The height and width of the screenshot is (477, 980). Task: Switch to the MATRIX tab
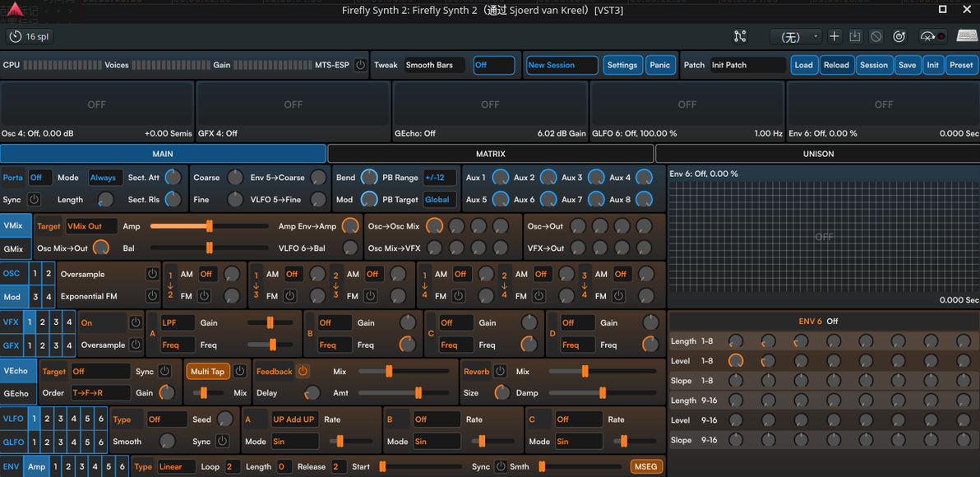(x=491, y=153)
